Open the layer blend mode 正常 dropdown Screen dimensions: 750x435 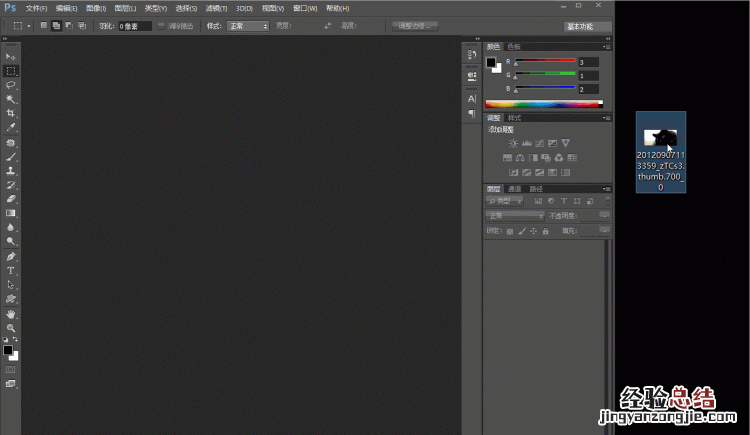[x=514, y=215]
